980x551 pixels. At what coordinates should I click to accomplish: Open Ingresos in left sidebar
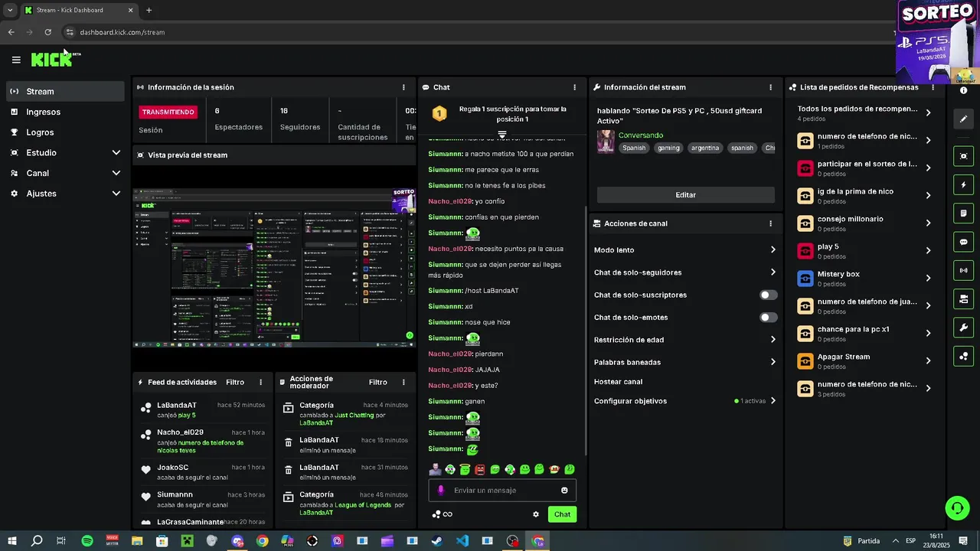pyautogui.click(x=65, y=112)
